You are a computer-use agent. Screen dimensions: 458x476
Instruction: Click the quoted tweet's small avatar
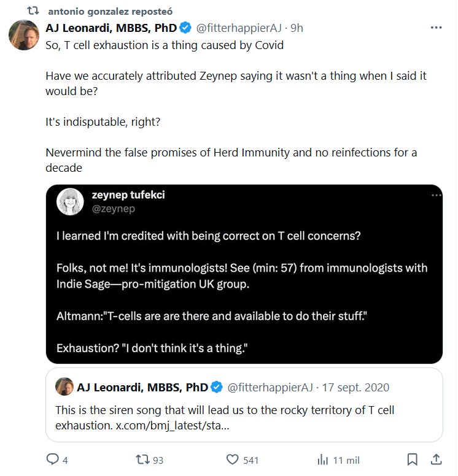point(64,387)
